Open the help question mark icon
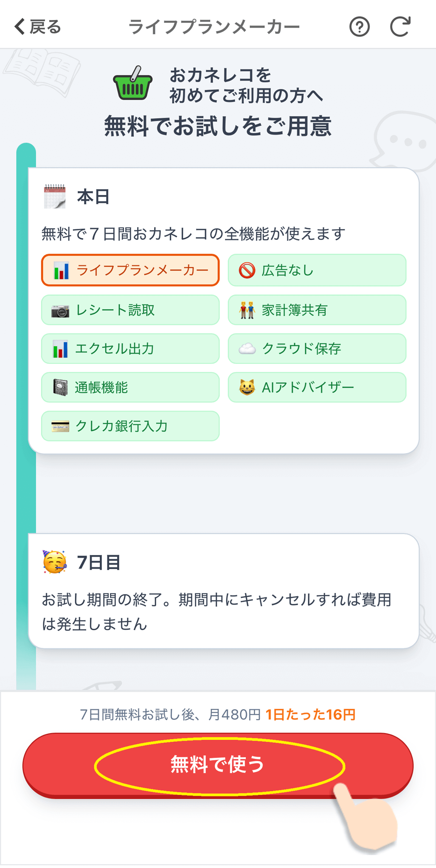436x868 pixels. (359, 27)
